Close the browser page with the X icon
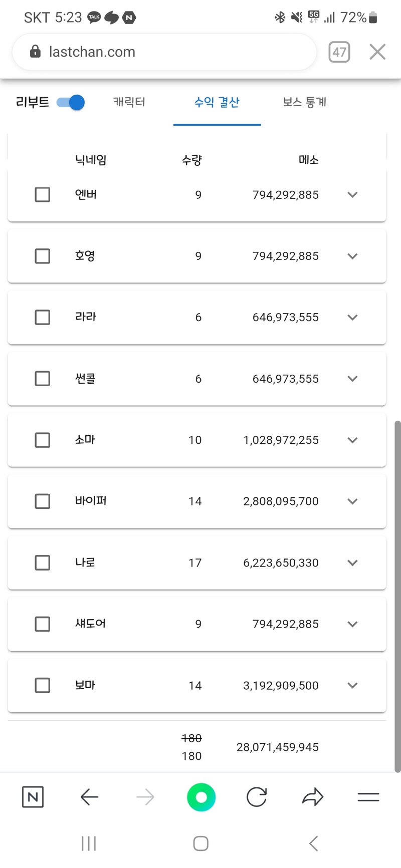This screenshot has height=868, width=401. pos(377,52)
